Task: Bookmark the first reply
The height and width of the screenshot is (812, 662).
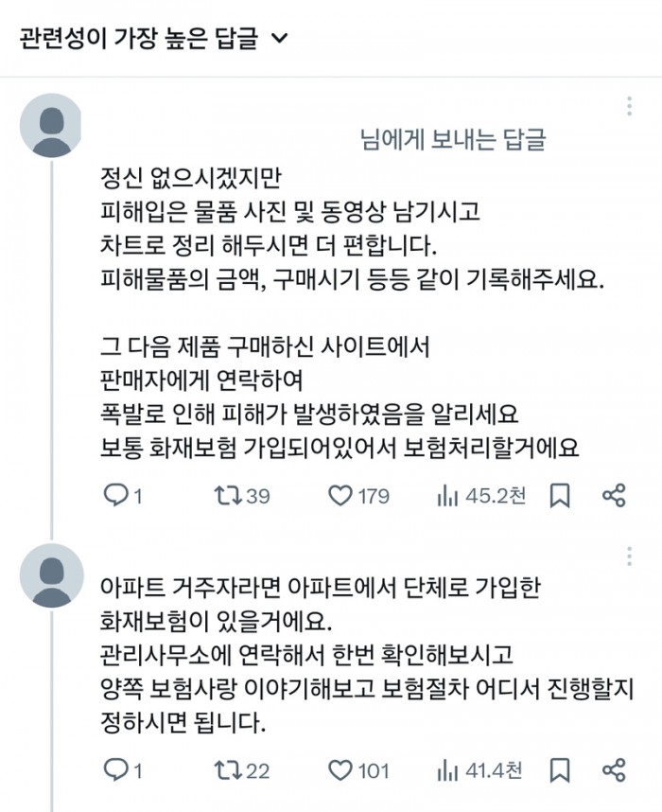Action: click(x=560, y=496)
